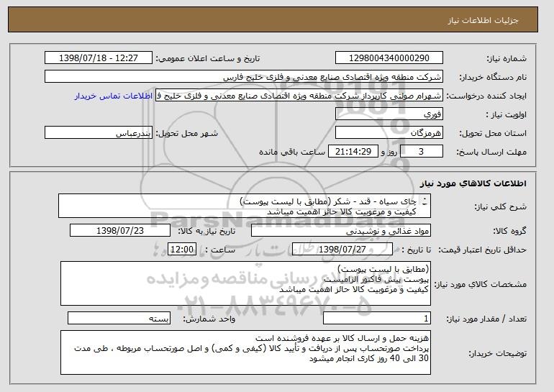554x392 pixels.
Task: Click the goods specifications text area
Action: tap(245, 283)
